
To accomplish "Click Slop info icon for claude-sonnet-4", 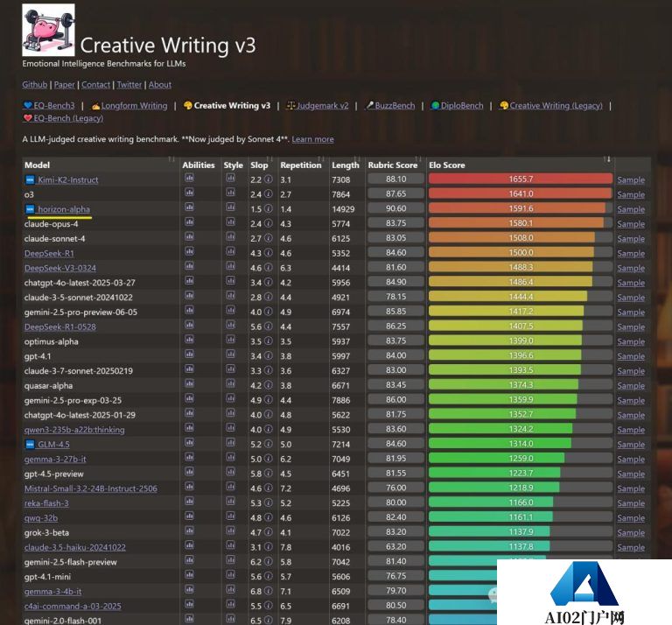I will point(269,238).
